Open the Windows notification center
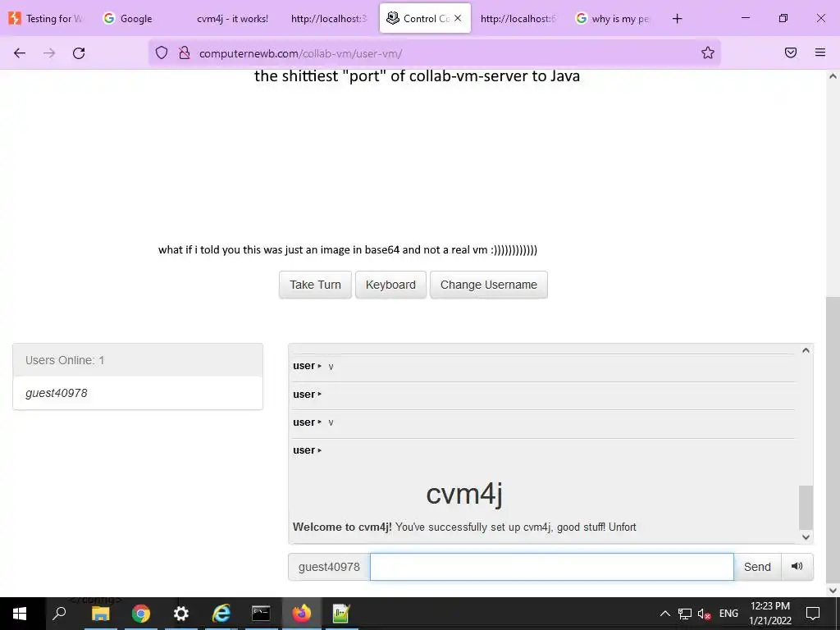Image resolution: width=840 pixels, height=630 pixels. (x=813, y=614)
